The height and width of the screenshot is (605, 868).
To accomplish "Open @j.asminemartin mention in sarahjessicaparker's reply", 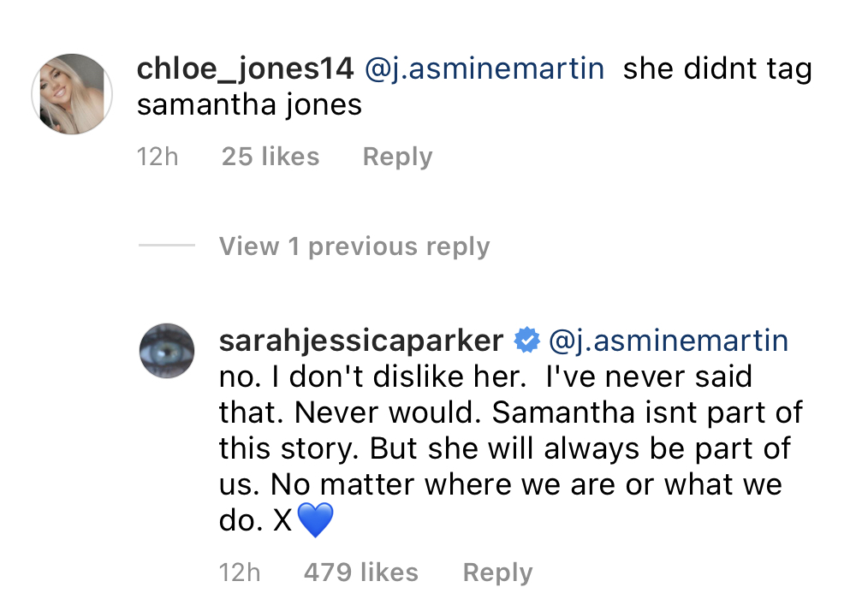I will (x=667, y=341).
